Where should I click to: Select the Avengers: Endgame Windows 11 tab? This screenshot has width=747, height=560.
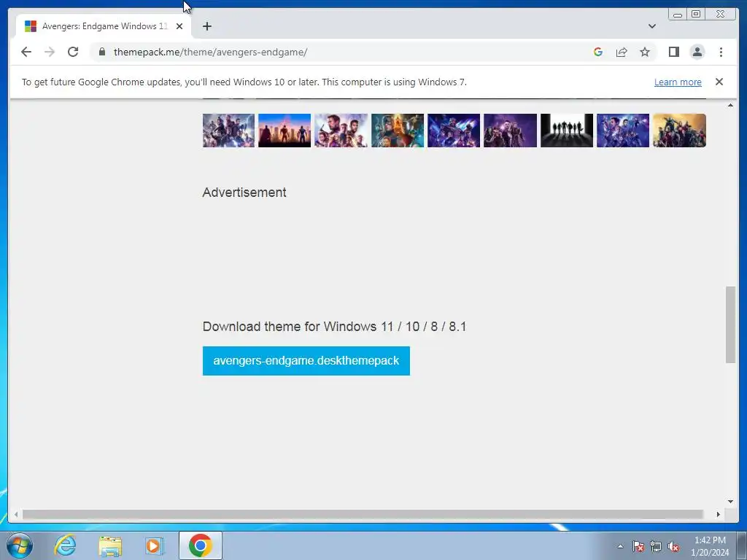104,26
